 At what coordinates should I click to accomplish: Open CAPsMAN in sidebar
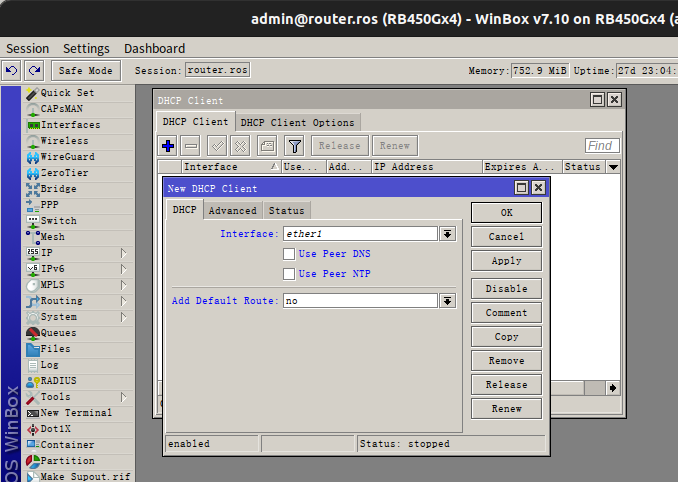[79, 109]
